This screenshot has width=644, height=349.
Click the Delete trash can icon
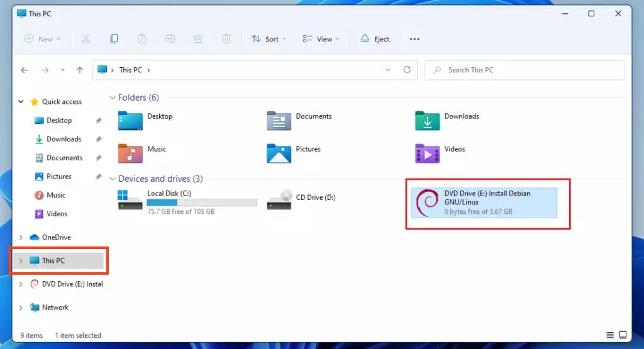click(226, 39)
